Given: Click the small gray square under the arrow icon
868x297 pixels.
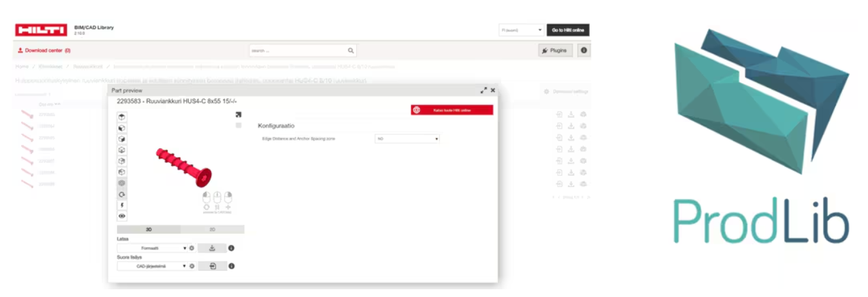Looking at the screenshot, I should (238, 125).
